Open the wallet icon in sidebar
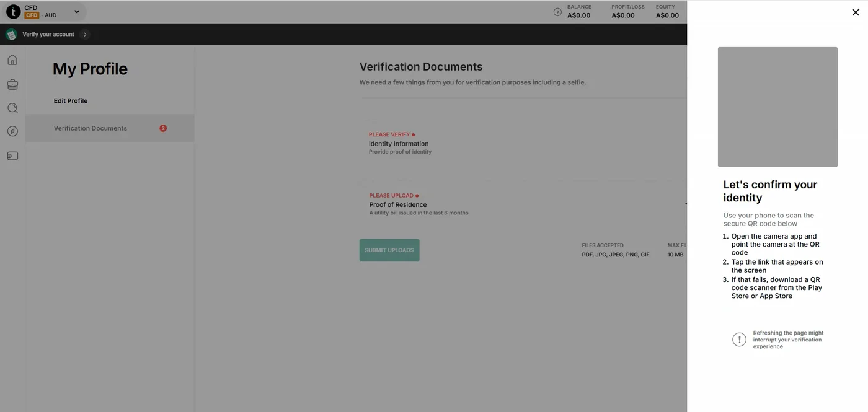 [12, 156]
